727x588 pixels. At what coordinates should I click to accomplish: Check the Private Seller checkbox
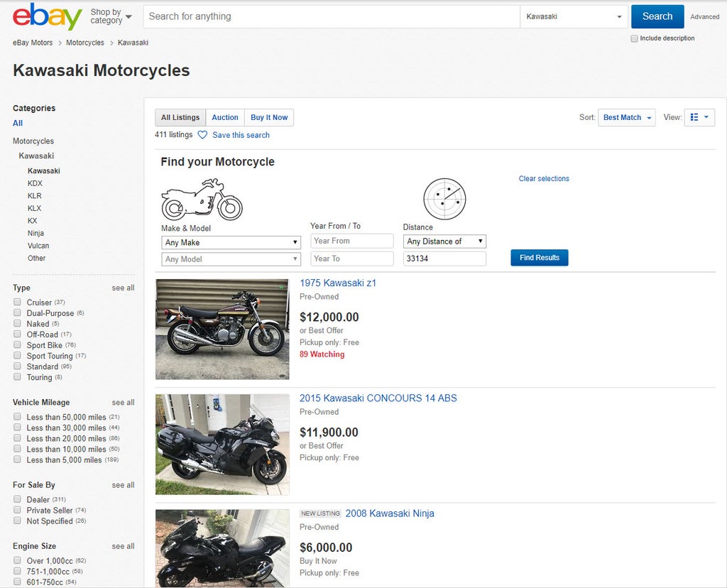tap(17, 510)
